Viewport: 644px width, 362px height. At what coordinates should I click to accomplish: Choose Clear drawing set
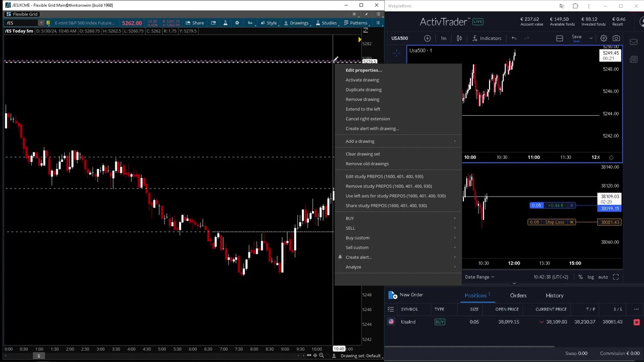point(363,154)
